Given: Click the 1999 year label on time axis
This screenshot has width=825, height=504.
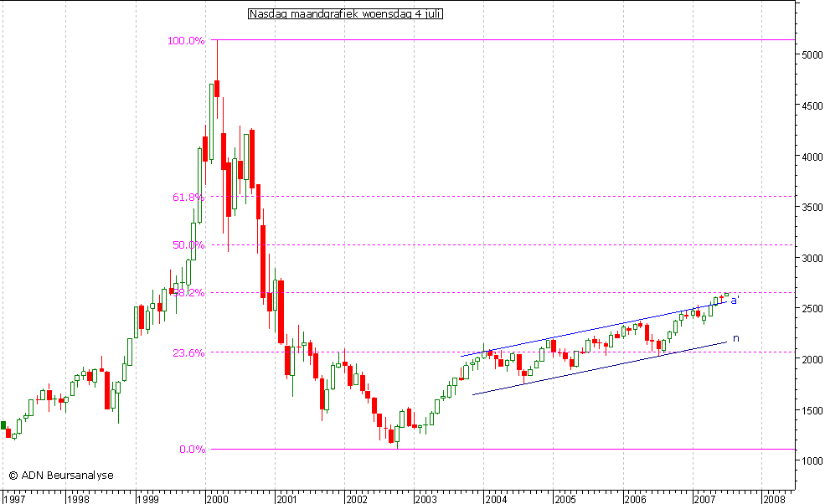Looking at the screenshot, I should (147, 499).
